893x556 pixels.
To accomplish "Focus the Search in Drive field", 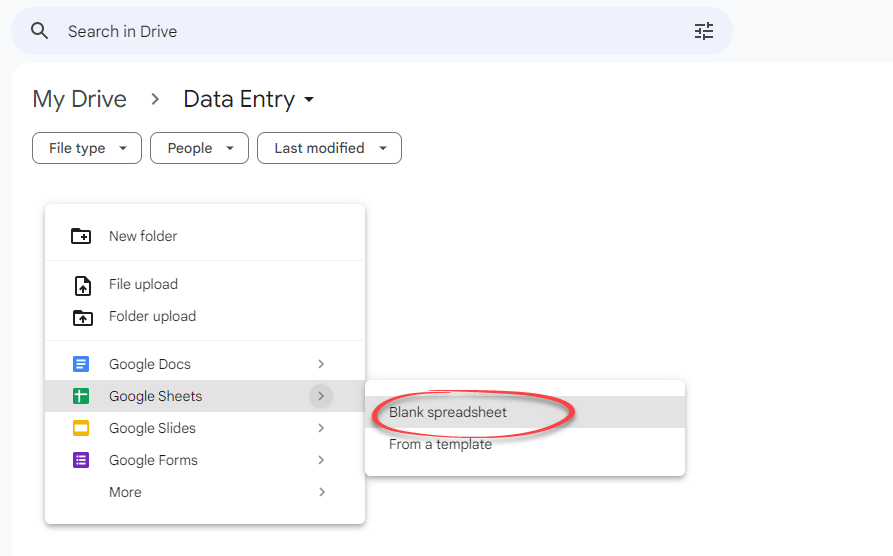I will [371, 31].
